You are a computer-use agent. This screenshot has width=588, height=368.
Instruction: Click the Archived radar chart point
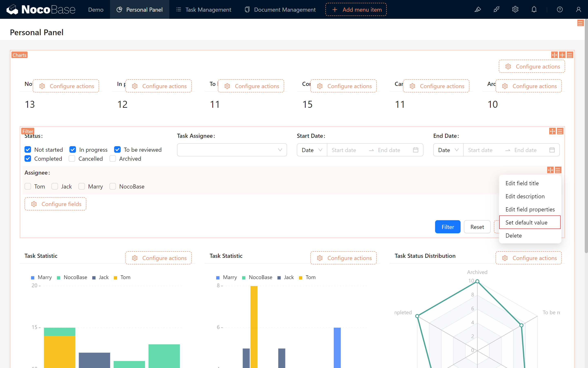pyautogui.click(x=477, y=281)
